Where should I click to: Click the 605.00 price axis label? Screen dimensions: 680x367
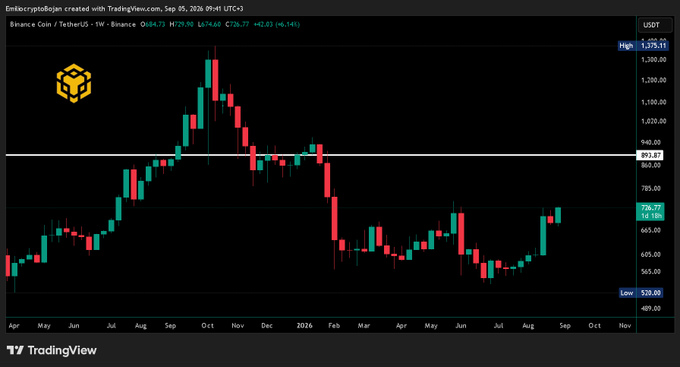pos(651,255)
